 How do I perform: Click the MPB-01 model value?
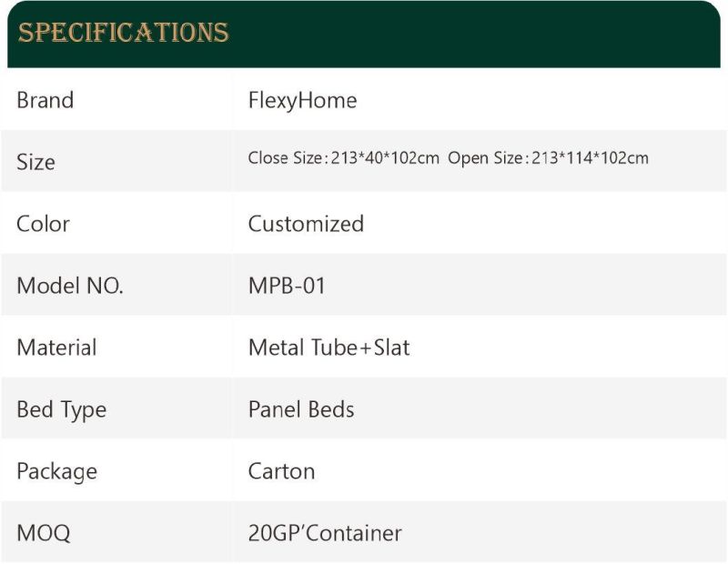coord(287,286)
